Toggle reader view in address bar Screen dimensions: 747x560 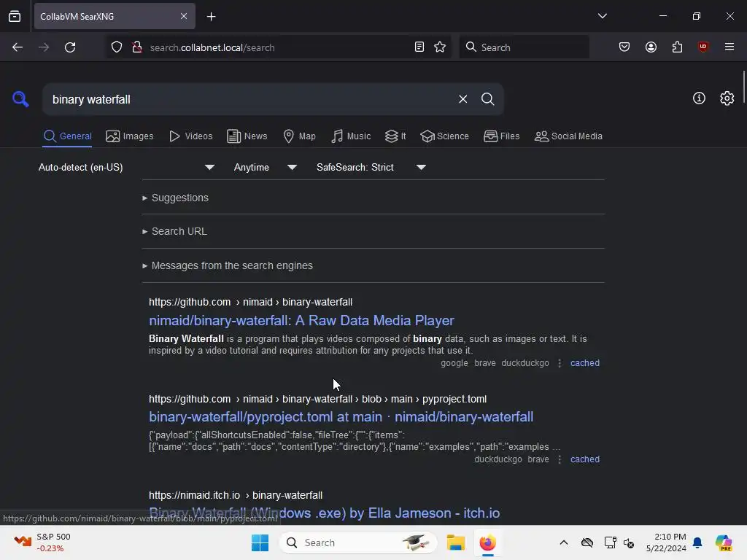point(419,47)
